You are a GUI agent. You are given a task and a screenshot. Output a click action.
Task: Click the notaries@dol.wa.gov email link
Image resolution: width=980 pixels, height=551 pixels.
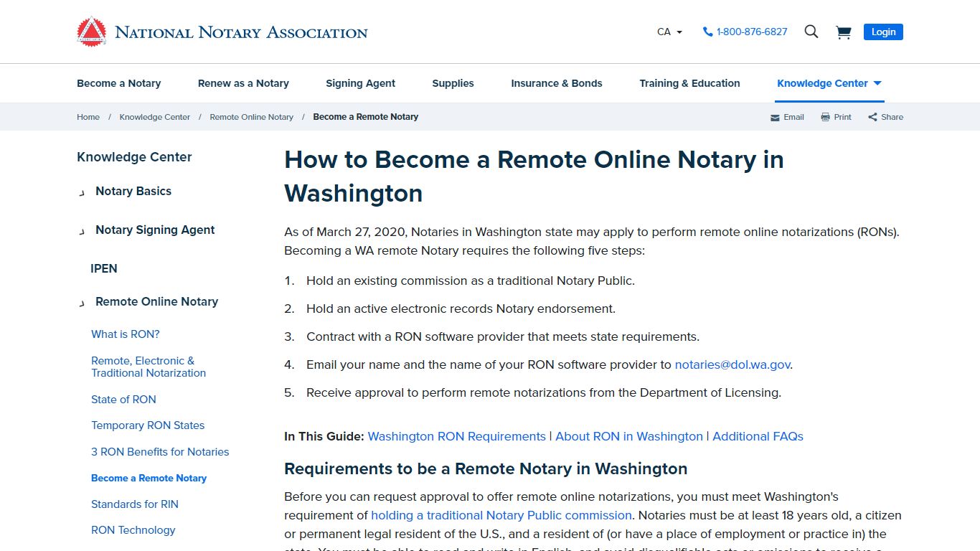click(x=732, y=364)
